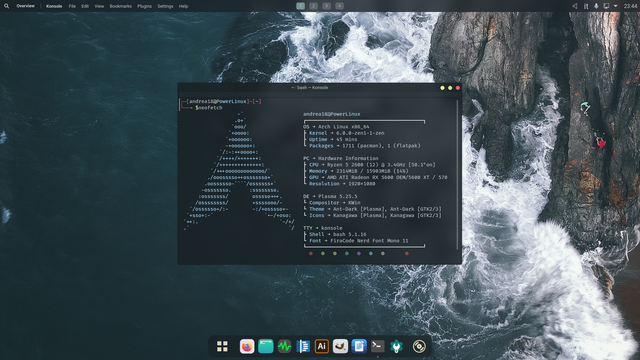The image size is (640, 360).
Task: Click the 'Arch Linux x86_64' OS line
Action: tap(336, 127)
